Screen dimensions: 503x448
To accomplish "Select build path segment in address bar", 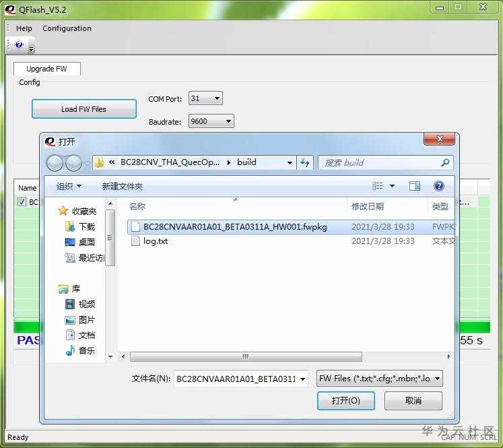I will [246, 162].
